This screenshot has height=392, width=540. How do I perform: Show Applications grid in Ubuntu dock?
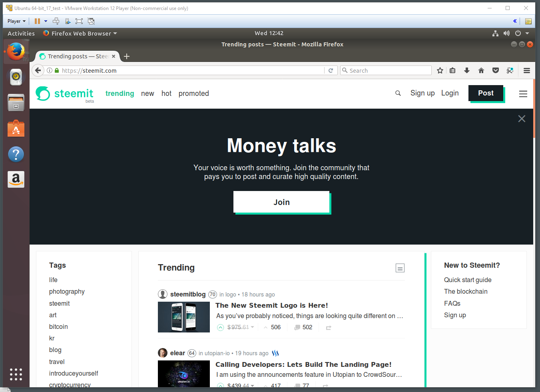[x=16, y=374]
